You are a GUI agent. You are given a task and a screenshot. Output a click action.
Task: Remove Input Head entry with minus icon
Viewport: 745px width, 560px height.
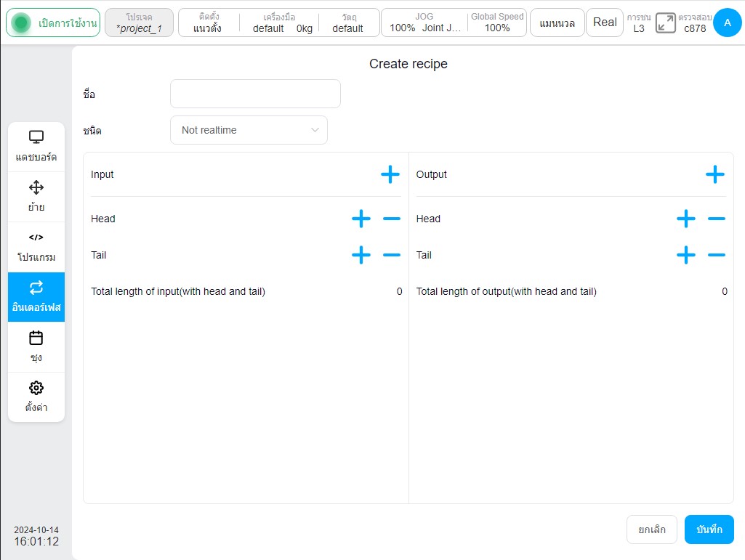pos(392,219)
